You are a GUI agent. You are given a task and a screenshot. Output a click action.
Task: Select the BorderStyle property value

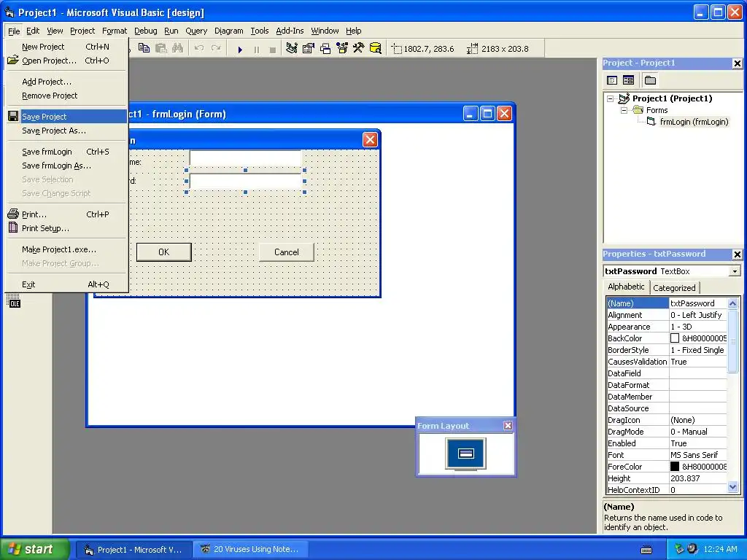[698, 350]
